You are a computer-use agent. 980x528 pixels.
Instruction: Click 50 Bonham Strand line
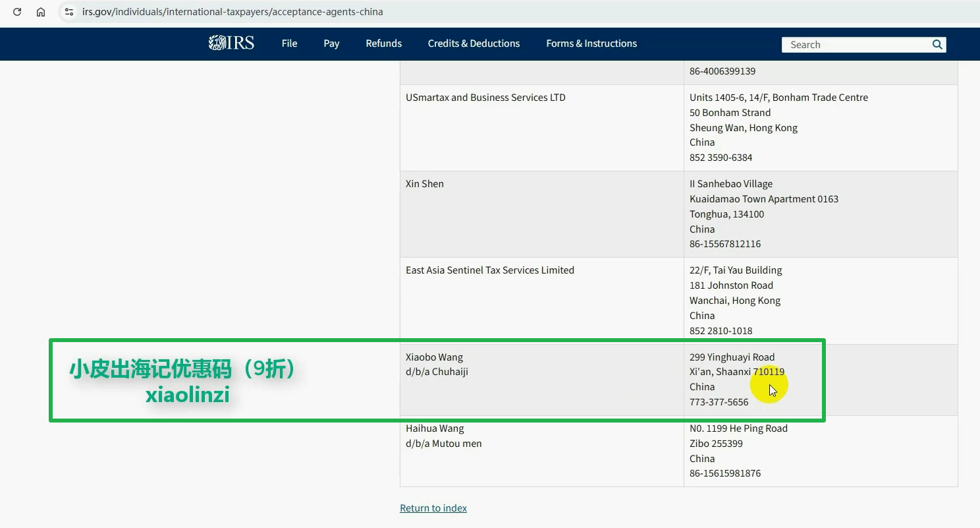(x=730, y=113)
